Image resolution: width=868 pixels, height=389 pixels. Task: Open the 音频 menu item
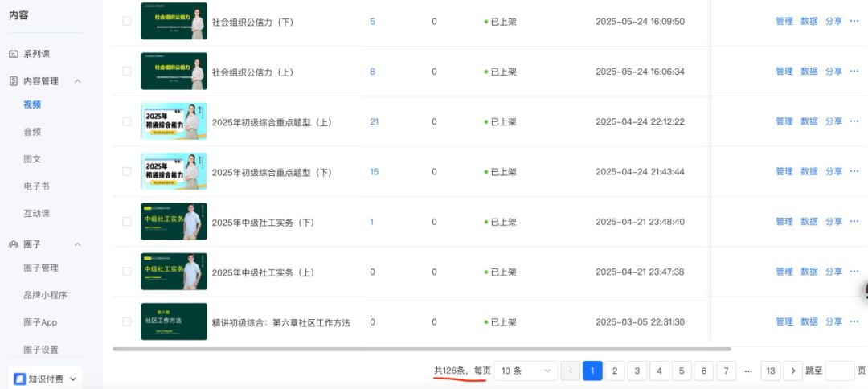32,132
